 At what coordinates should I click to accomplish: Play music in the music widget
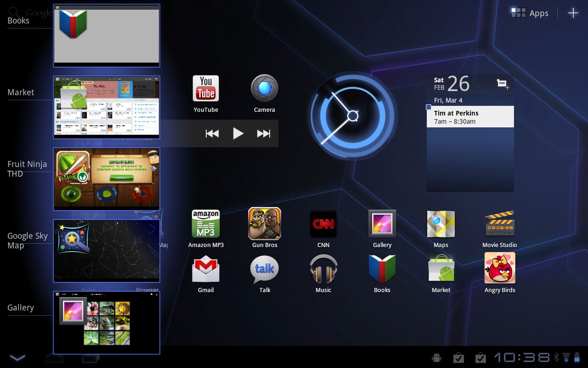coord(238,133)
